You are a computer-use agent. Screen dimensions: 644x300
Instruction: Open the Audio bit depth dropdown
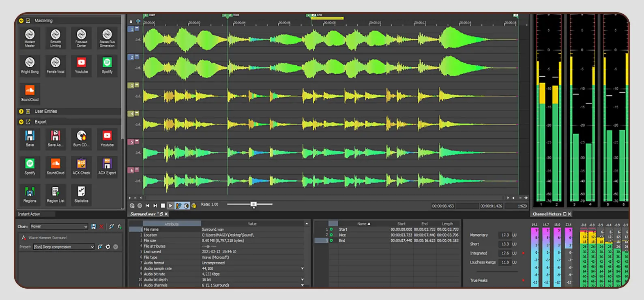coord(302,280)
